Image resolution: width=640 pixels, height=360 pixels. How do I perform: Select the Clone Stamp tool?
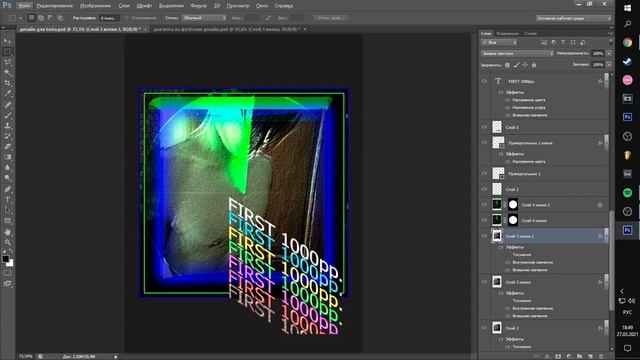coord(7,126)
